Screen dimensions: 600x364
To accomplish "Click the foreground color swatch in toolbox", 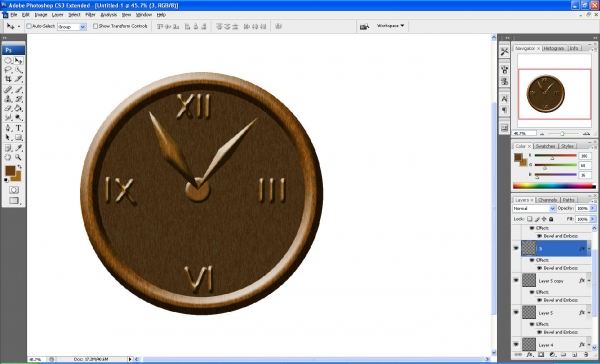I will pyautogui.click(x=10, y=171).
